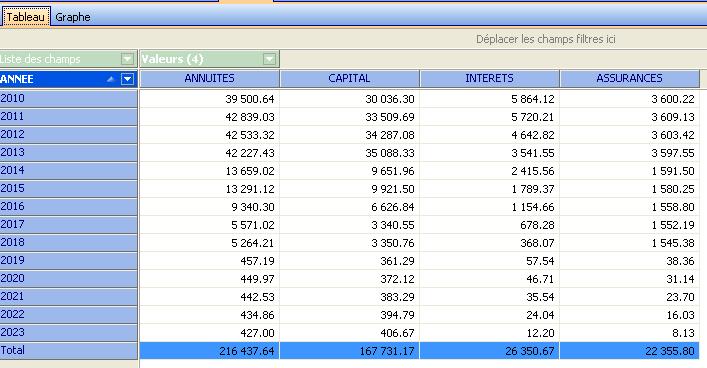
Task: Switch to the Tableau tab
Action: 26,17
